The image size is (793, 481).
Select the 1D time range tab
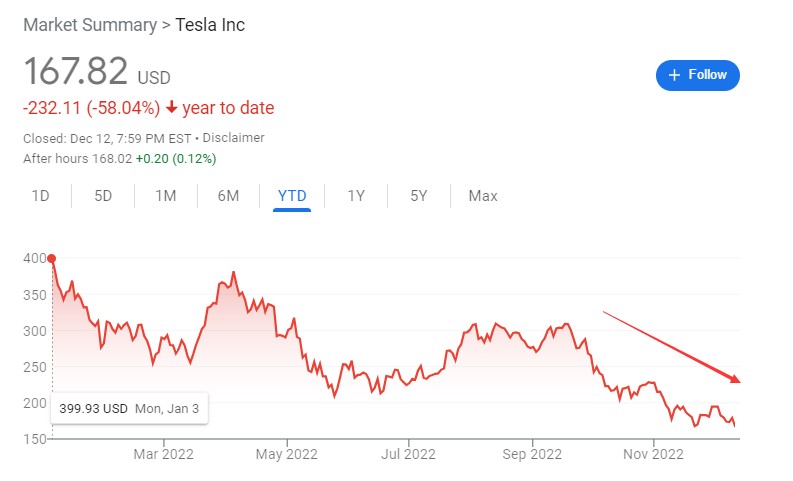click(x=41, y=196)
